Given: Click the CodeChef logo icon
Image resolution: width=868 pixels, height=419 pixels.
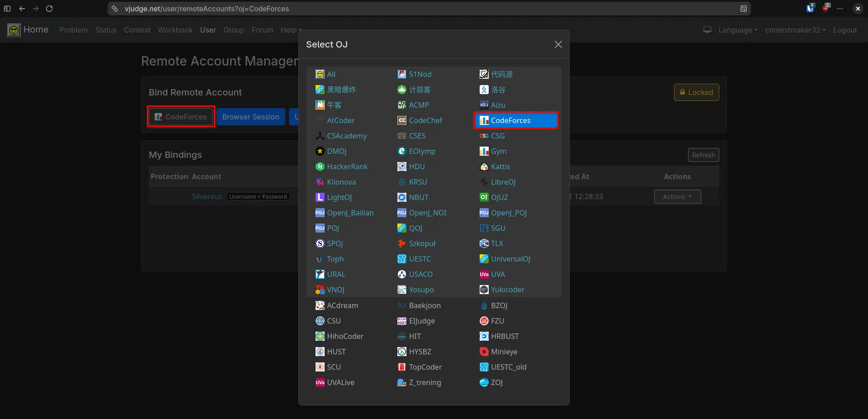Looking at the screenshot, I should point(402,120).
